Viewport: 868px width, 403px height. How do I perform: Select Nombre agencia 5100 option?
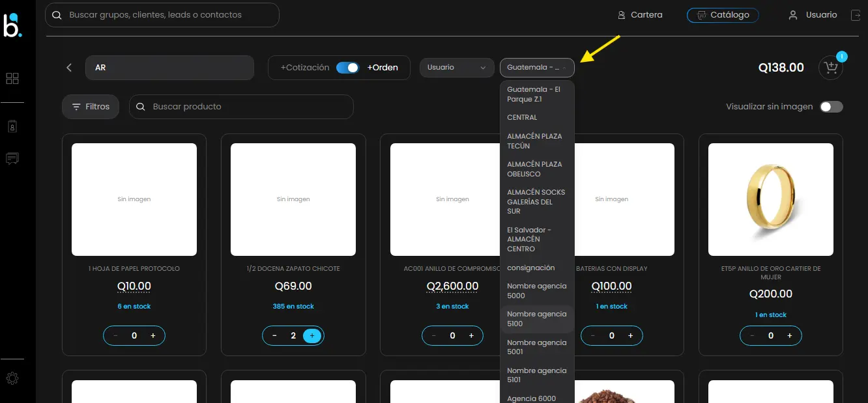[x=537, y=319]
